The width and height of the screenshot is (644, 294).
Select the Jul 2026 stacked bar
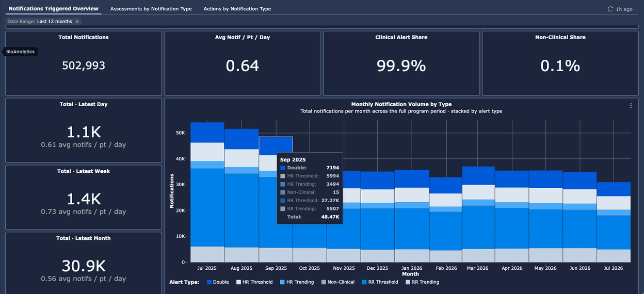614,222
